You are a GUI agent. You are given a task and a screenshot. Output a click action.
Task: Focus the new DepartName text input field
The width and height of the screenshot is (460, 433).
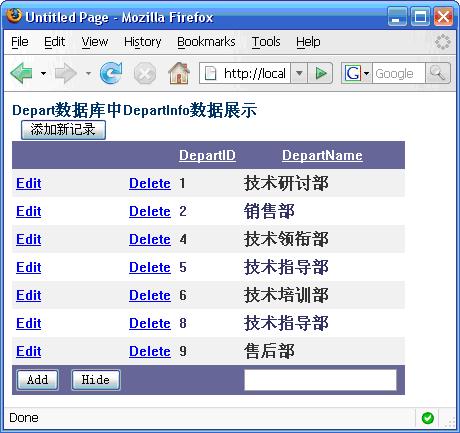[x=320, y=380]
